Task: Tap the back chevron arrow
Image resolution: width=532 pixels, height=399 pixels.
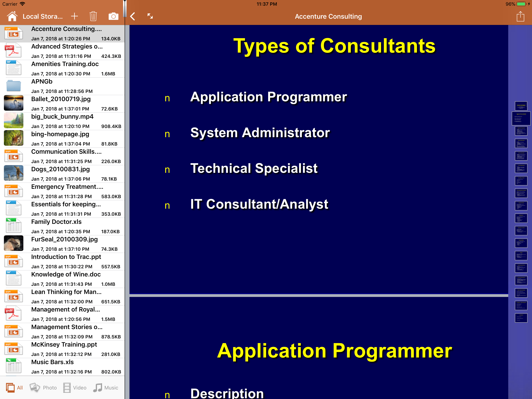Action: tap(133, 16)
